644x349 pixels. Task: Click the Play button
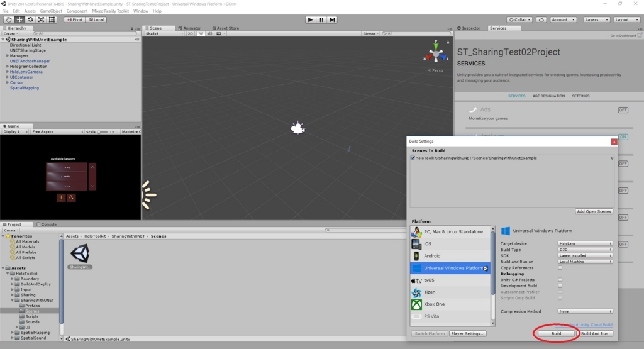point(310,19)
